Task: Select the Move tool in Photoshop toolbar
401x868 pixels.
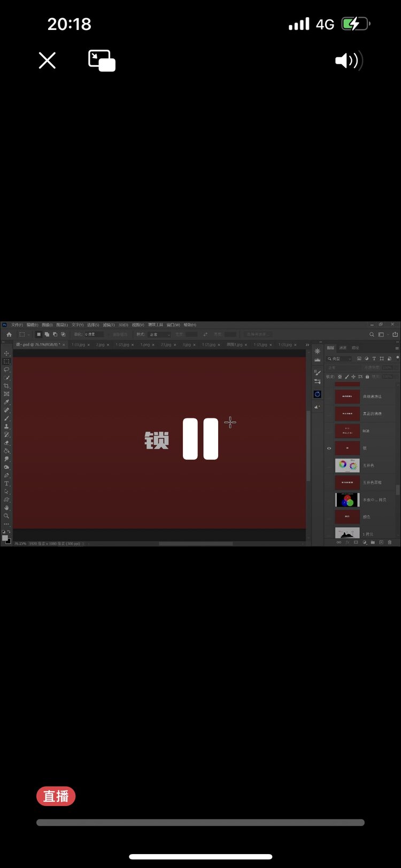Action: coord(6,353)
